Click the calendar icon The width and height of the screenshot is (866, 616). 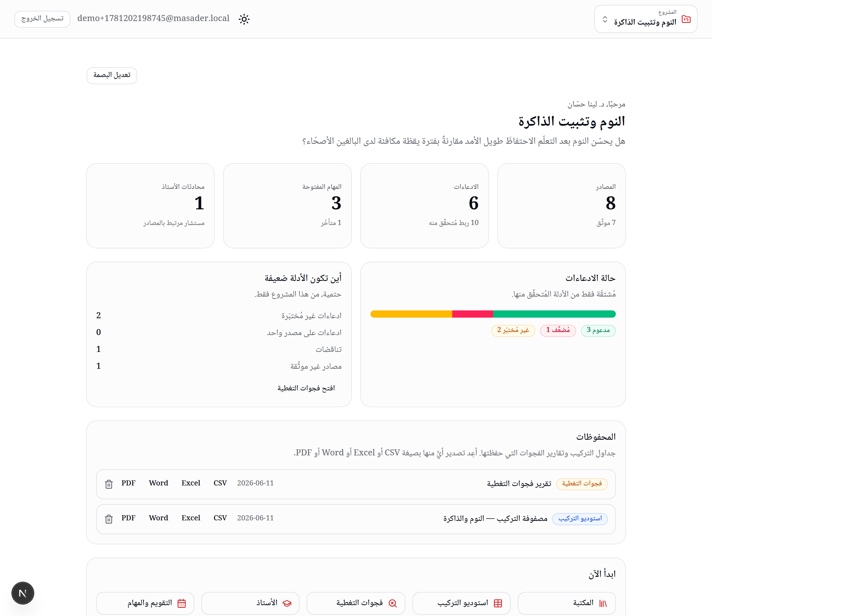click(182, 603)
